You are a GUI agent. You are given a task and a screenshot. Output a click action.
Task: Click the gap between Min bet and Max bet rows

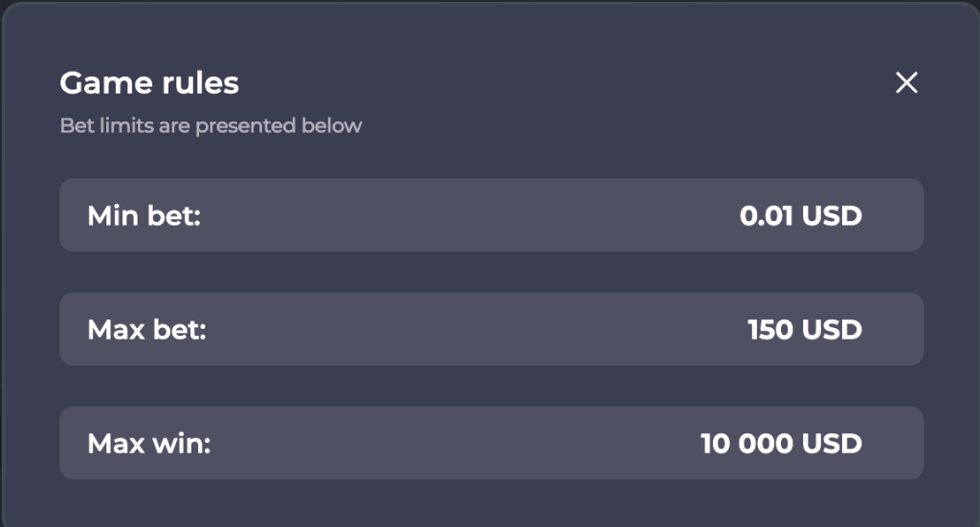click(x=490, y=272)
